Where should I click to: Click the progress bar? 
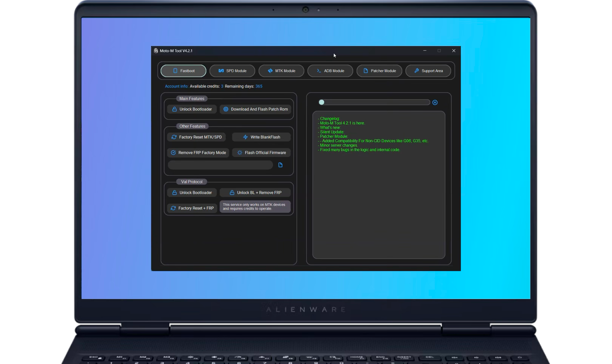(x=374, y=102)
